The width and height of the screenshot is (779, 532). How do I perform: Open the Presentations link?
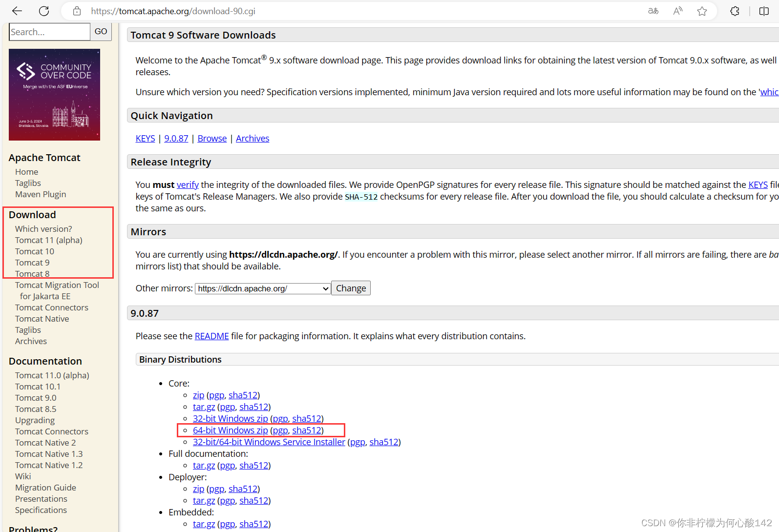[x=41, y=499]
